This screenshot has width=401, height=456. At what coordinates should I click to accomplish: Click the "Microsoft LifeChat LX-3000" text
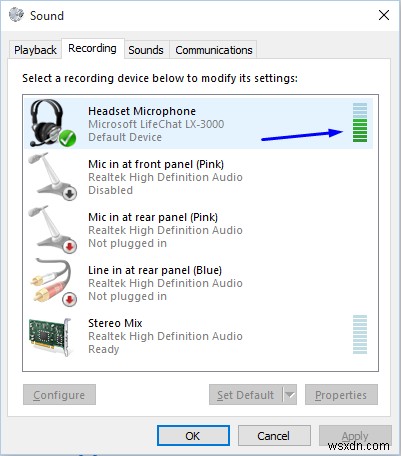[x=156, y=124]
